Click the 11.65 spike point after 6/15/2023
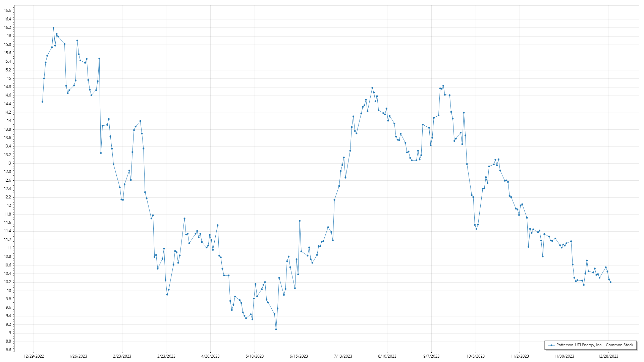Screen dimensions: 644x362 [x=300, y=221]
